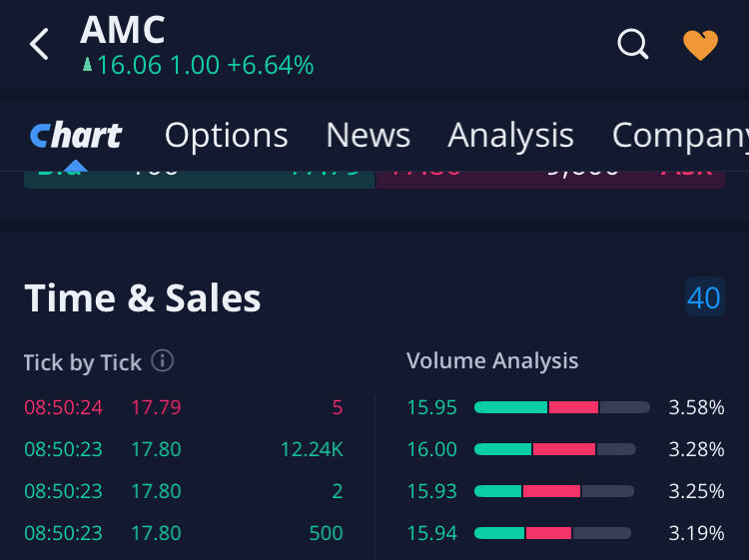Open the Company tab
The width and height of the screenshot is (749, 560).
pos(679,135)
